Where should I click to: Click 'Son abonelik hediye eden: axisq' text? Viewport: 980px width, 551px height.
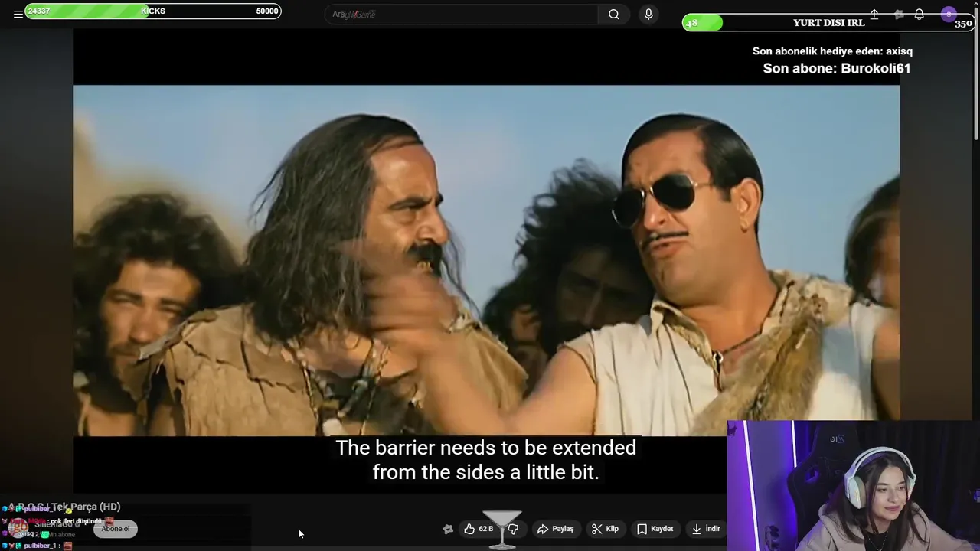(832, 51)
